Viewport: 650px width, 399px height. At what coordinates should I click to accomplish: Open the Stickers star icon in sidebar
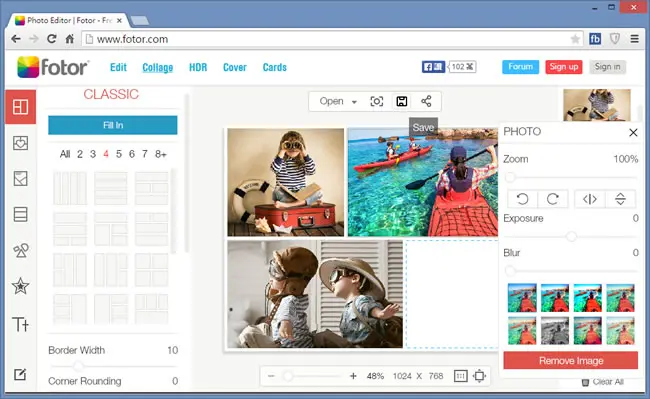20,286
